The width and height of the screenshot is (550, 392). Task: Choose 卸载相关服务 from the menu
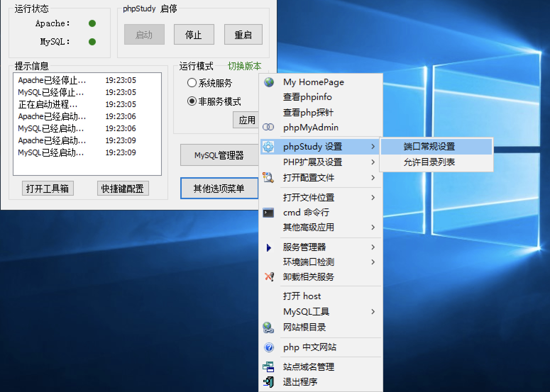click(x=321, y=277)
